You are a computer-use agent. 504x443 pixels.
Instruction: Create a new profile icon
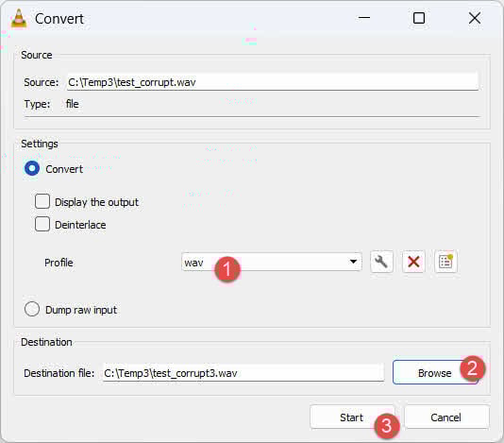(x=445, y=262)
